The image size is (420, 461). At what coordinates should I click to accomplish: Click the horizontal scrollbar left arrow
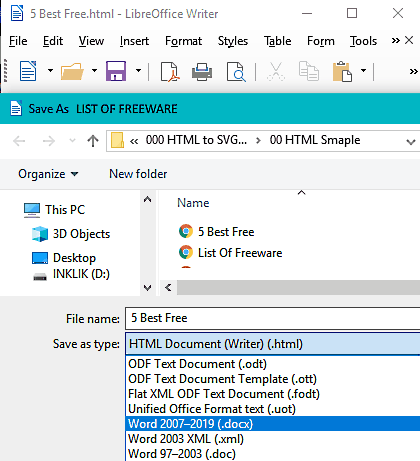[168, 287]
